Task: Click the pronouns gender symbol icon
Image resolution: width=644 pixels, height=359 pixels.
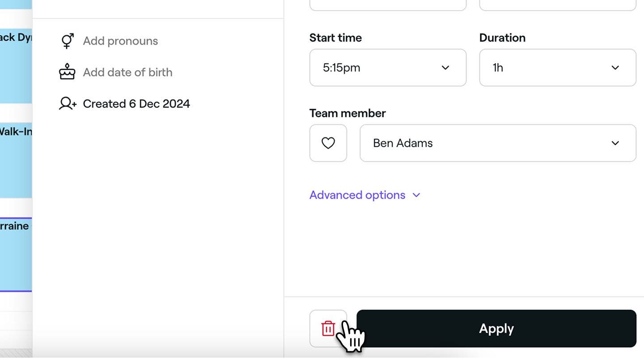Action: (68, 41)
